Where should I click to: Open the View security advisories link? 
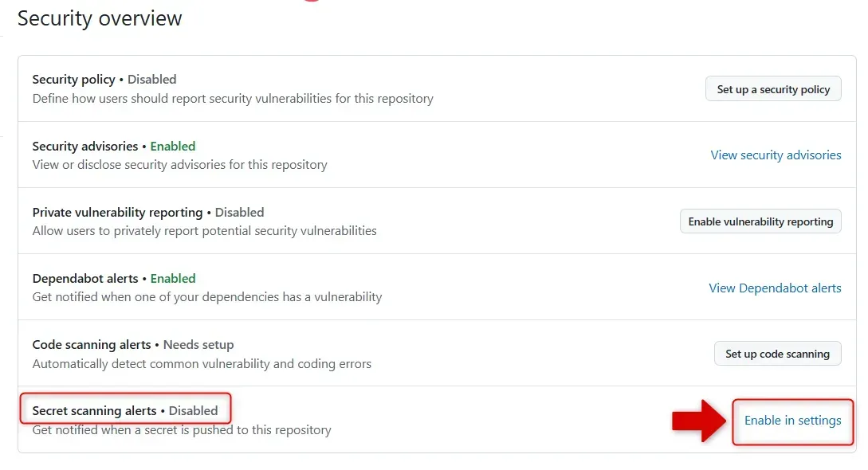776,155
